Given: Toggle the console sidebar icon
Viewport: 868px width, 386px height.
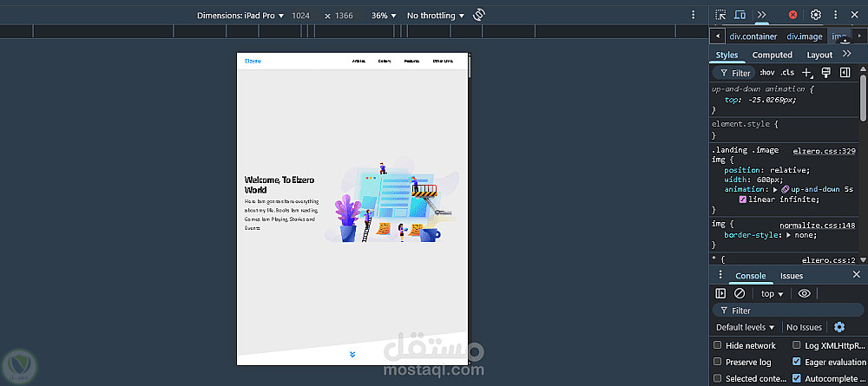Looking at the screenshot, I should click(x=720, y=294).
